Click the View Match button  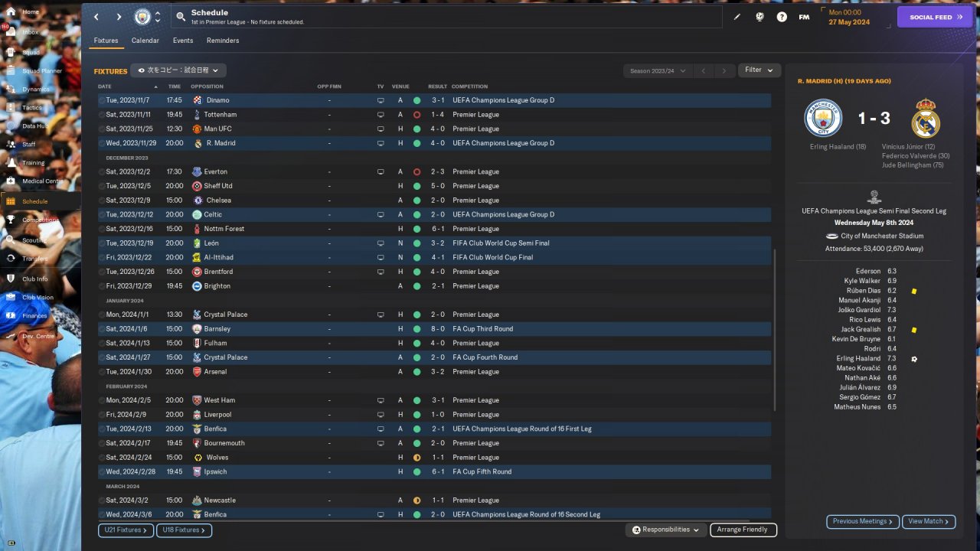coord(929,522)
